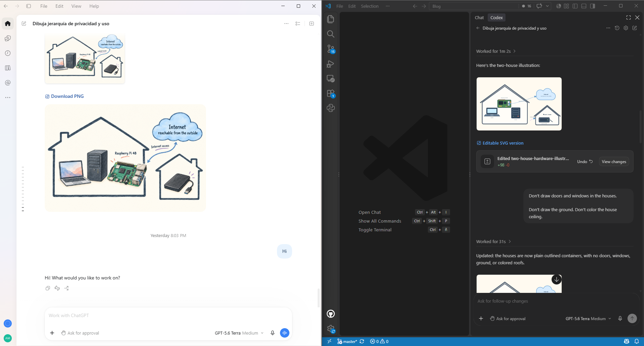This screenshot has height=346, width=644.
Task: Copy the 'Hi! What would you like' reply
Action: (x=48, y=288)
